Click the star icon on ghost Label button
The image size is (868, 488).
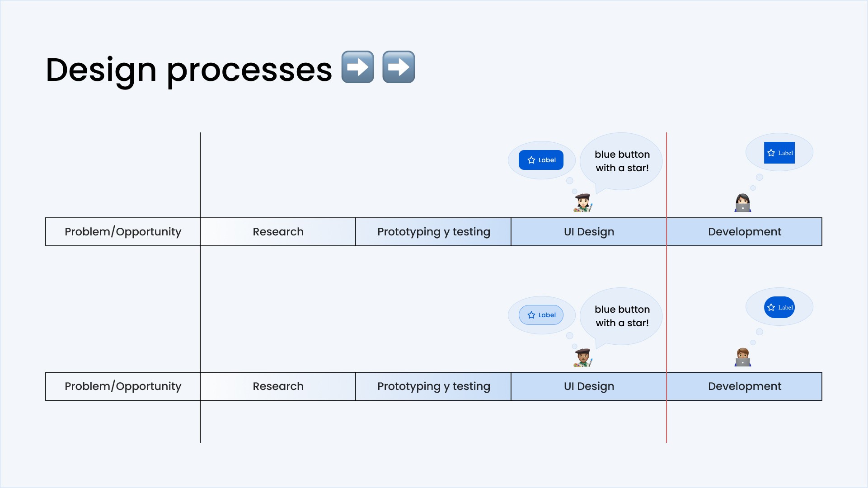(x=532, y=314)
